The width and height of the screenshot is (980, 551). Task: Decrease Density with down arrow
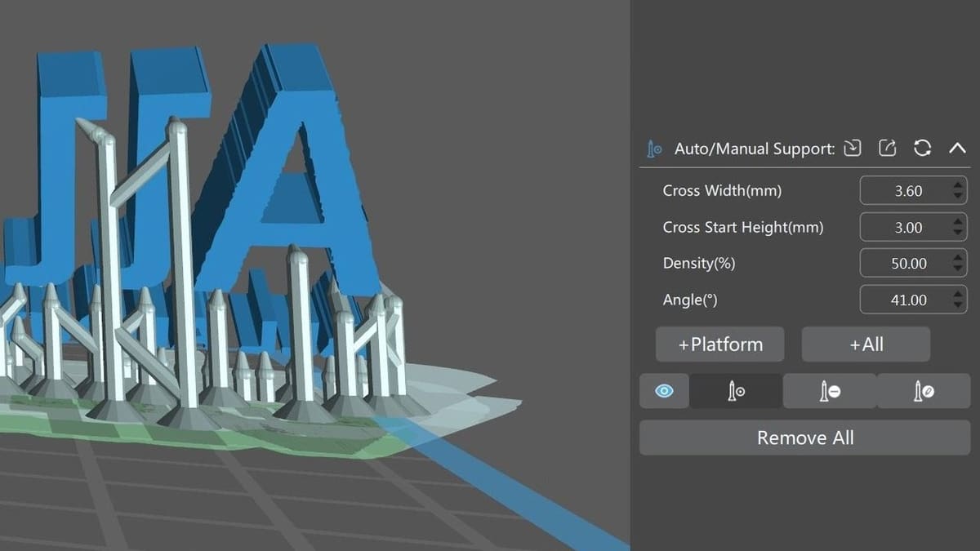[x=959, y=269]
